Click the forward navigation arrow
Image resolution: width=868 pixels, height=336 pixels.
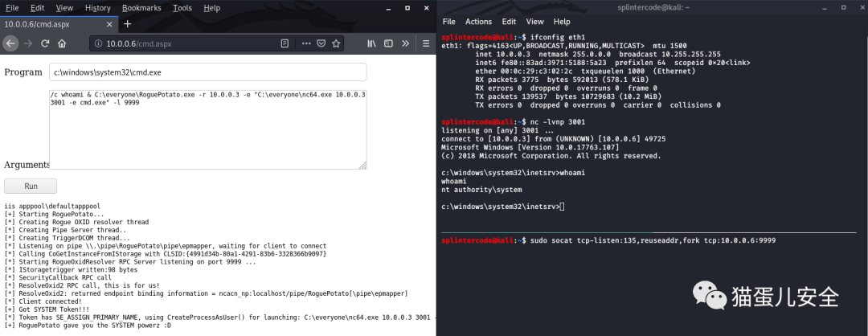coord(27,43)
